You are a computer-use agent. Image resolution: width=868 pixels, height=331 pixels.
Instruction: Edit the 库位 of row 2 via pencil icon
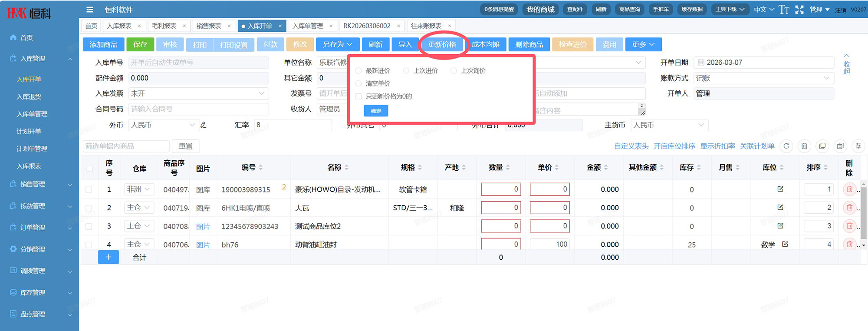[780, 207]
